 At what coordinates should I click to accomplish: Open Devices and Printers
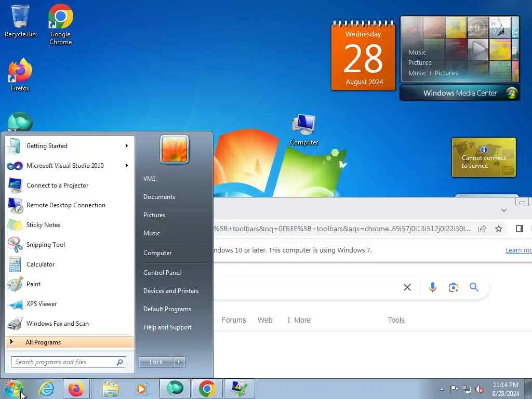[x=171, y=291]
